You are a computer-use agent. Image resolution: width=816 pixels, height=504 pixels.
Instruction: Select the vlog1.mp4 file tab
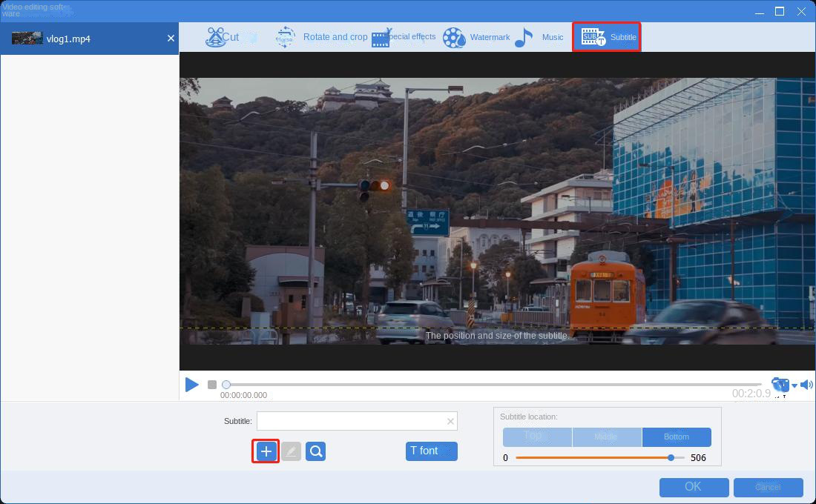tap(68, 39)
